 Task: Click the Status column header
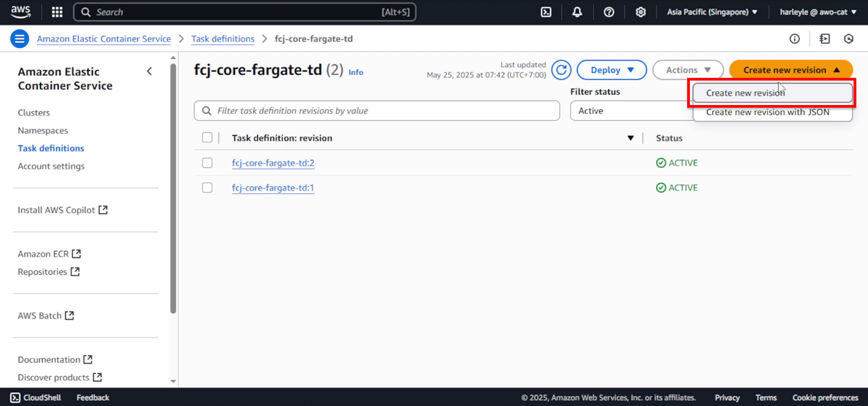click(669, 138)
